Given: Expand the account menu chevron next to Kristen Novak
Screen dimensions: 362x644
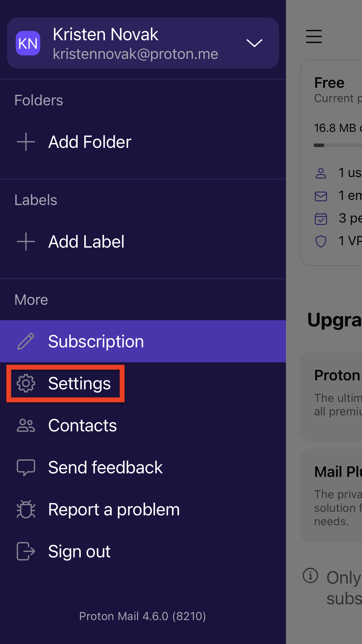Looking at the screenshot, I should [x=254, y=43].
